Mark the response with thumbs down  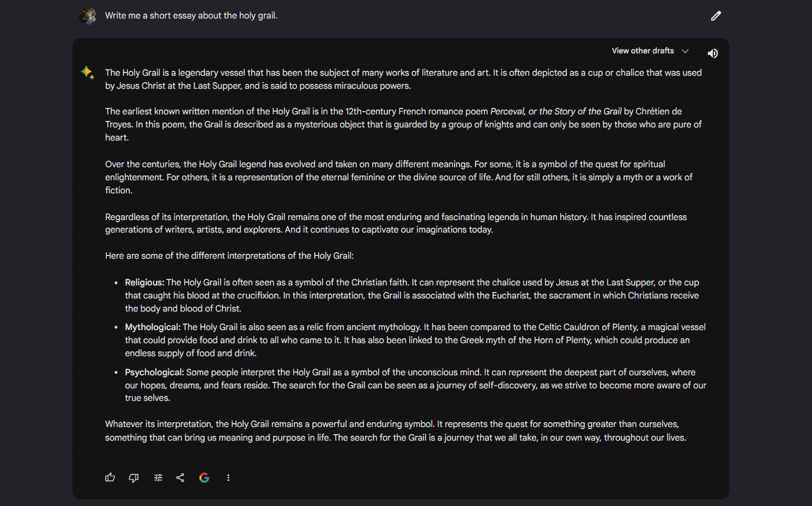[134, 478]
